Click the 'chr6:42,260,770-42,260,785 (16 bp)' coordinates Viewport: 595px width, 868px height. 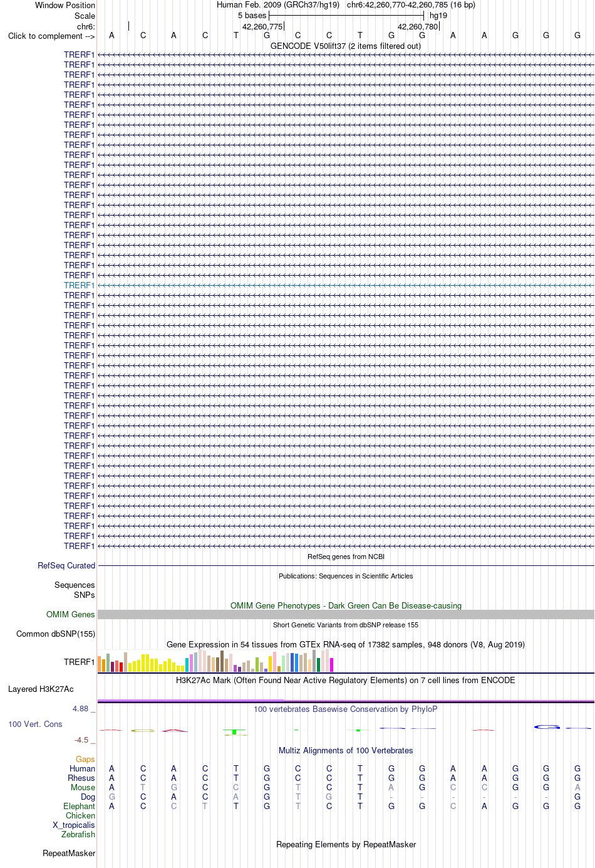411,4
